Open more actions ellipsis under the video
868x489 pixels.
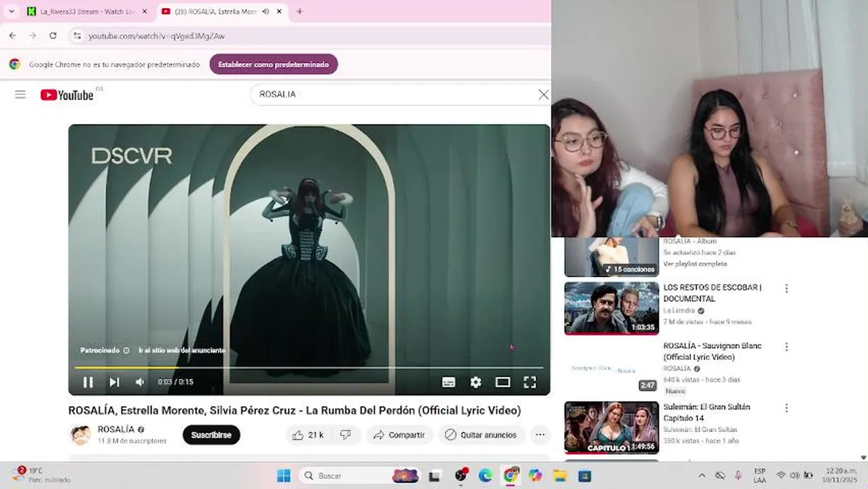pyautogui.click(x=540, y=435)
